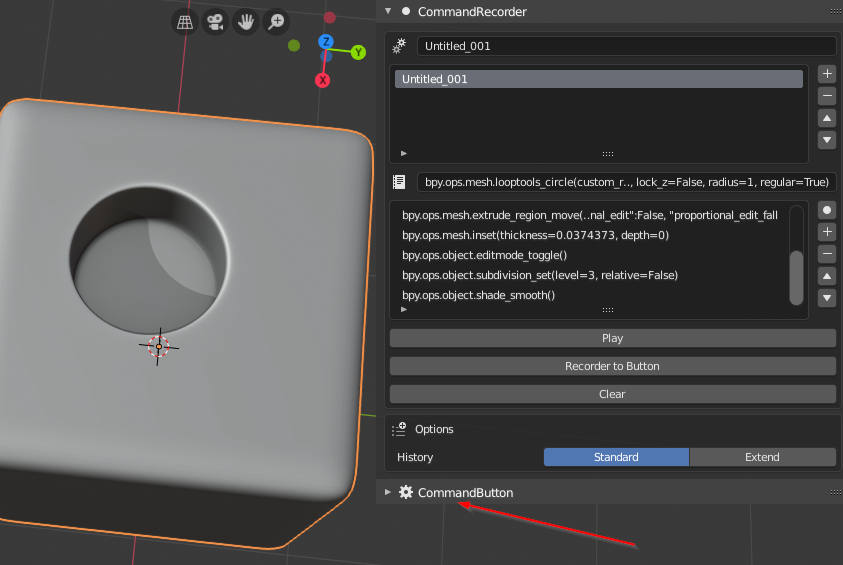The height and width of the screenshot is (565, 843).
Task: Move selected command up in list
Action: (x=827, y=276)
